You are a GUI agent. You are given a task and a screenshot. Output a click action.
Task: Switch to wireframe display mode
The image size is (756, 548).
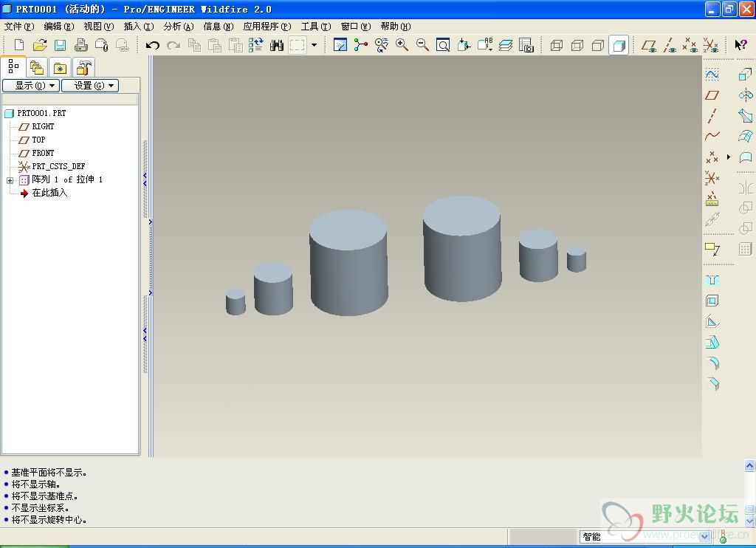[557, 45]
